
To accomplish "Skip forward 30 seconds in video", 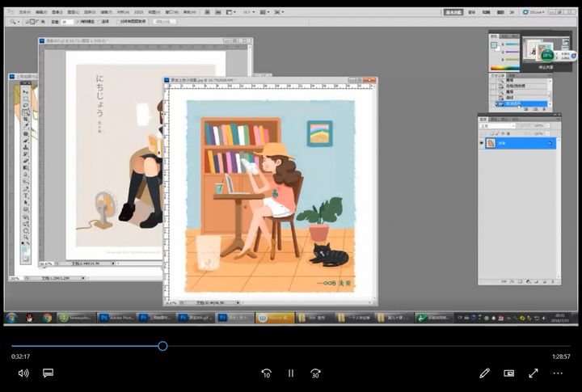I will point(315,373).
